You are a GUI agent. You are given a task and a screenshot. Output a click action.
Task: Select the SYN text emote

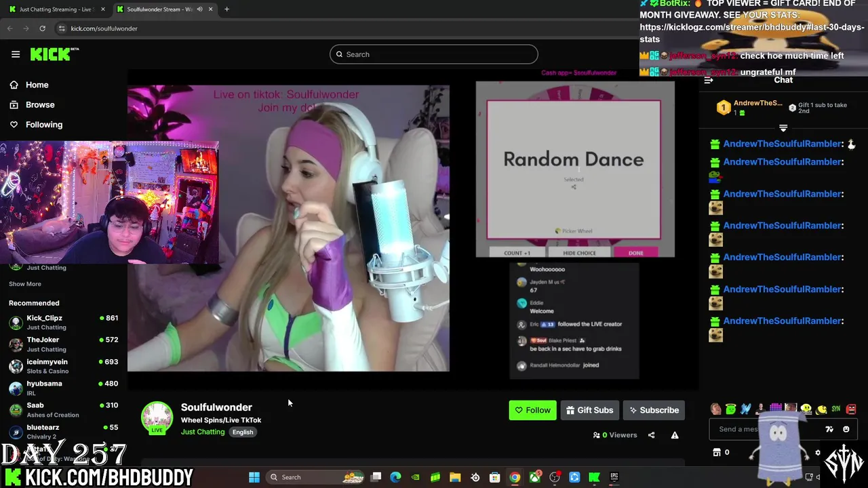click(836, 409)
